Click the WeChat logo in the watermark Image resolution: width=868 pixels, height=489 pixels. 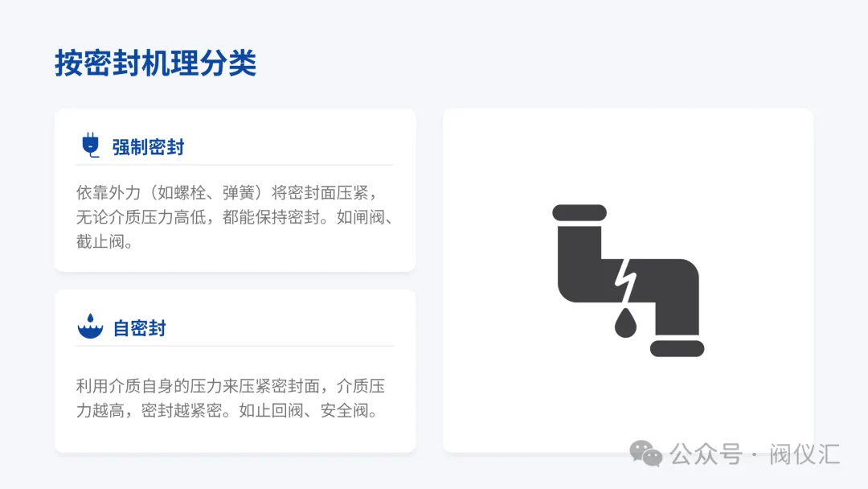click(645, 454)
